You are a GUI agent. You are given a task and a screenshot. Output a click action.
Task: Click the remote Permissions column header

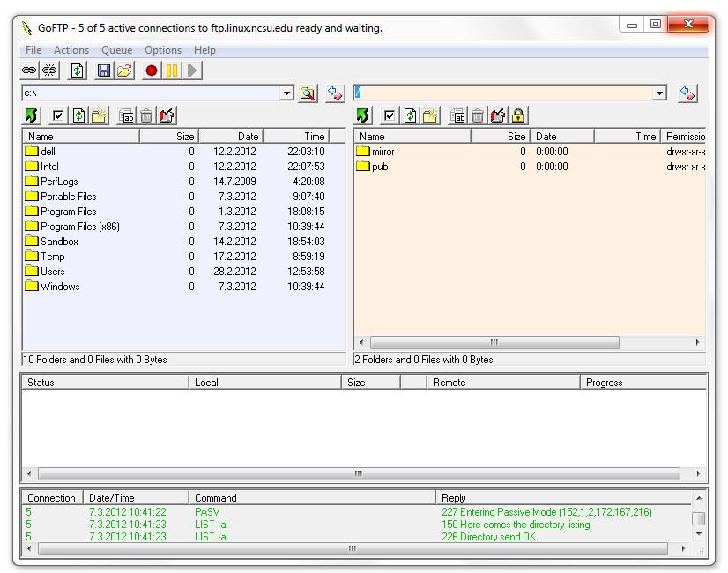pos(683,136)
